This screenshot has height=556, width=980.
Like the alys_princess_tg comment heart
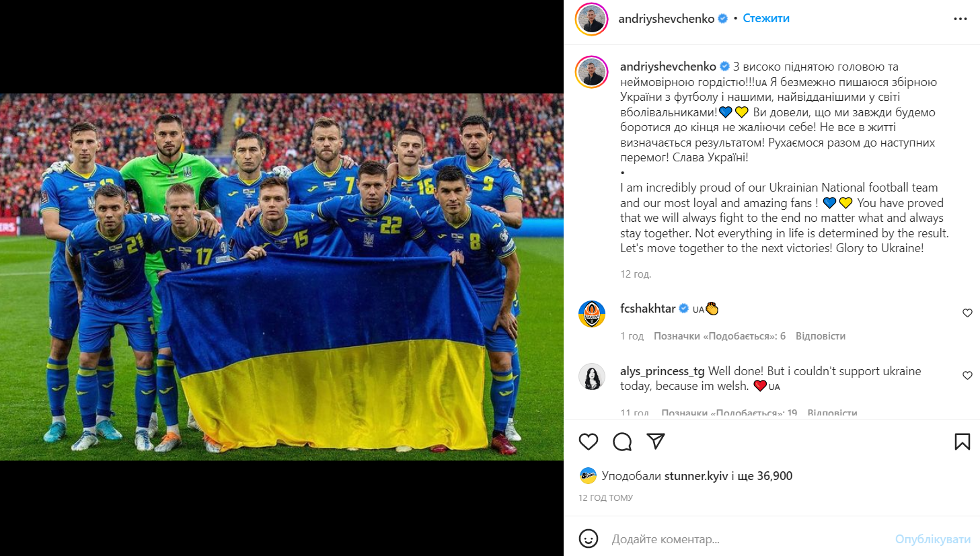pyautogui.click(x=967, y=376)
